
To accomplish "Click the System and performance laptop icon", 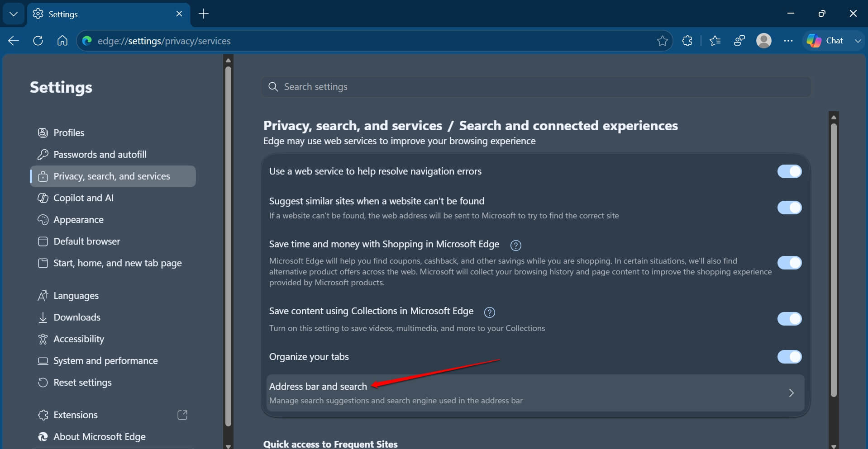I will (43, 361).
